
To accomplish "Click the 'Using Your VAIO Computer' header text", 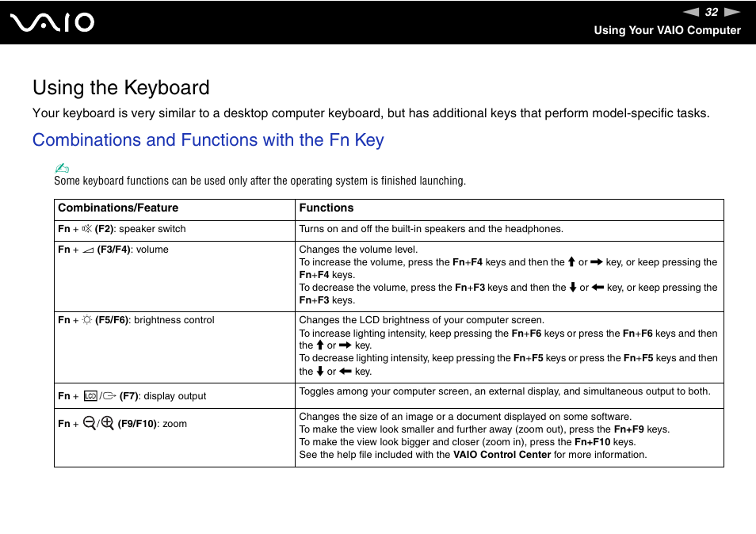I will (667, 30).
